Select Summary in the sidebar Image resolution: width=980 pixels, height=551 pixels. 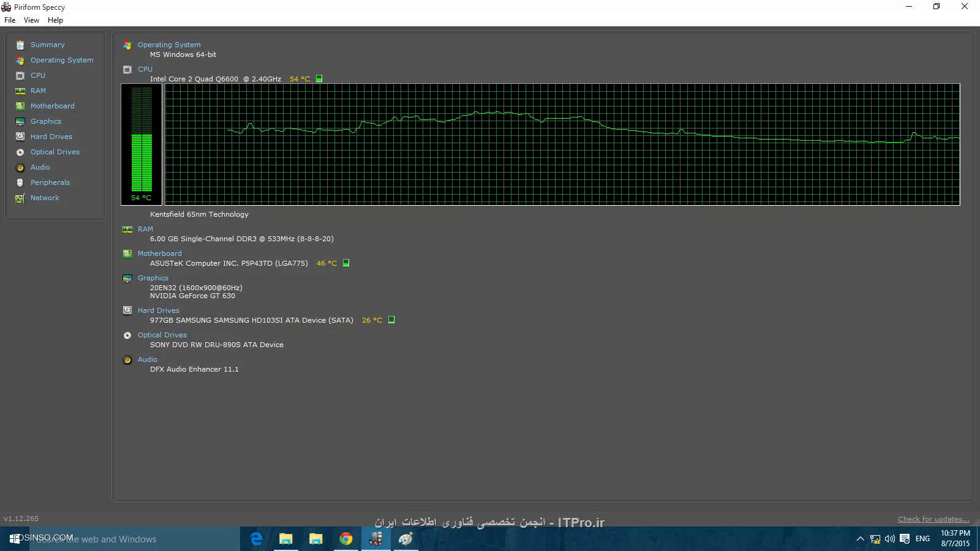click(48, 45)
